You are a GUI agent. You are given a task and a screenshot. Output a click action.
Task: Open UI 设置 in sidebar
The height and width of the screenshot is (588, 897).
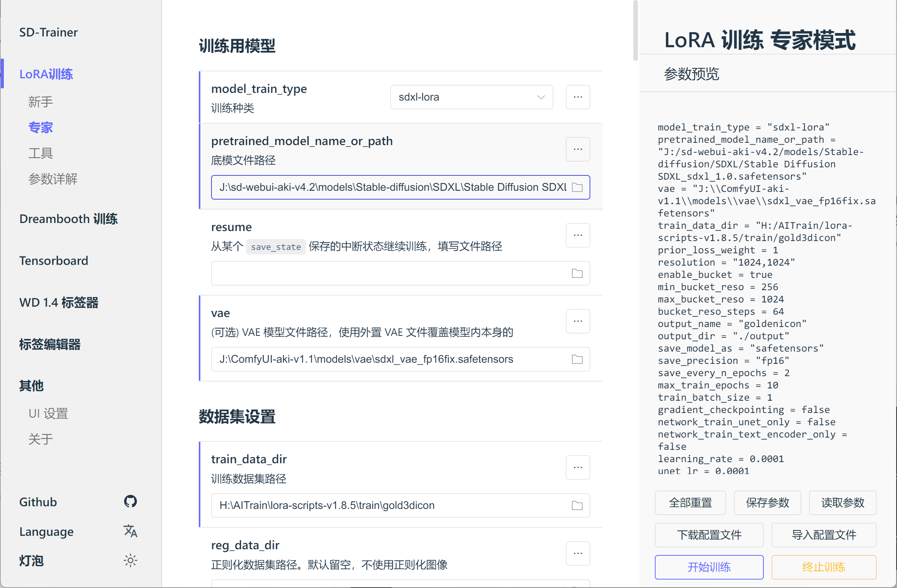click(48, 413)
